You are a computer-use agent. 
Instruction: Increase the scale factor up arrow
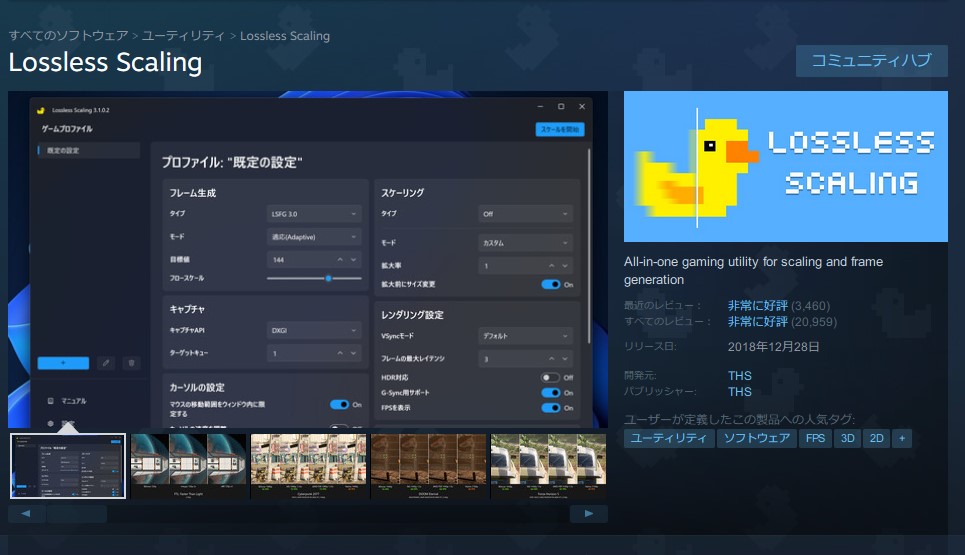(x=551, y=266)
